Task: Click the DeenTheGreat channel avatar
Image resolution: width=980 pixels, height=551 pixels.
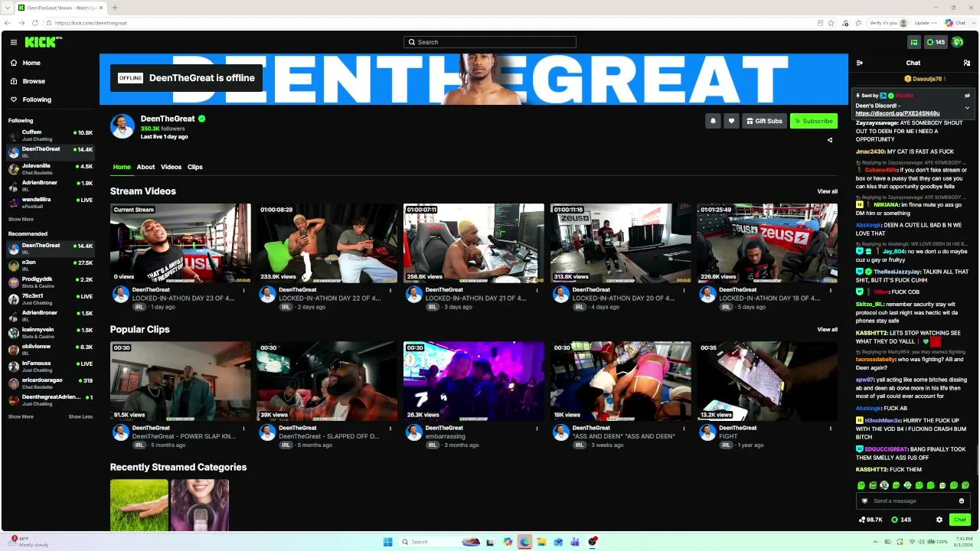Action: click(122, 126)
